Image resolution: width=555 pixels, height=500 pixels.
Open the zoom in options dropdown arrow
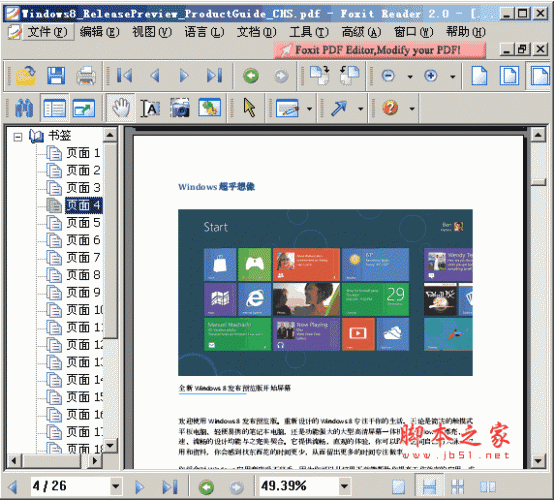point(453,76)
